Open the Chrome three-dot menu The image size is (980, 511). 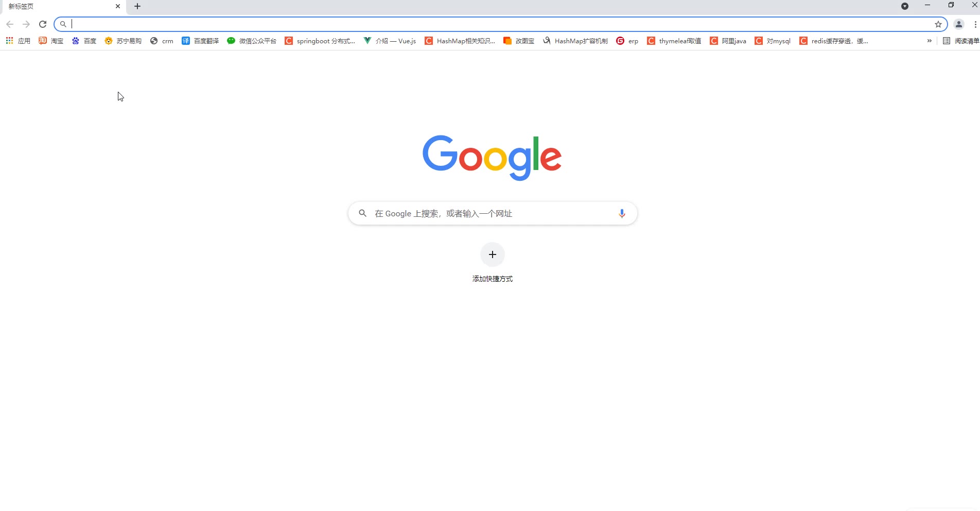click(975, 24)
